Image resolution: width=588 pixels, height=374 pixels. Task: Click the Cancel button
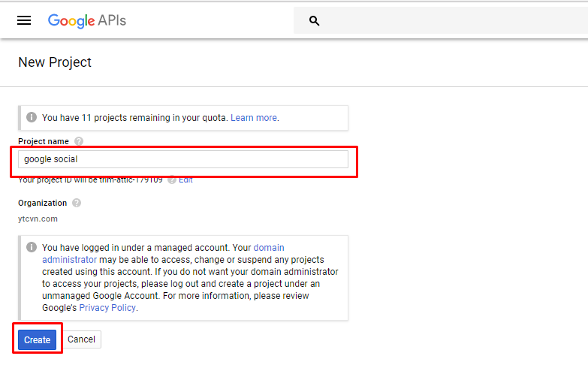coord(81,339)
